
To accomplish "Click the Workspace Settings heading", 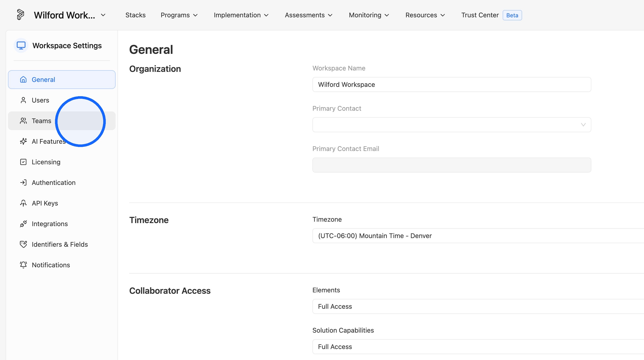I will point(67,45).
